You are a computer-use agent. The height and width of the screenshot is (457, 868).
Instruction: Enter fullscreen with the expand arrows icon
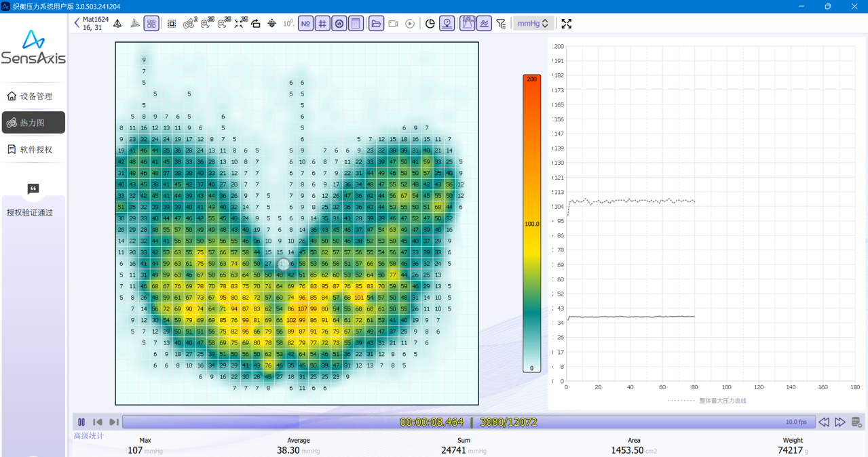pyautogui.click(x=566, y=24)
